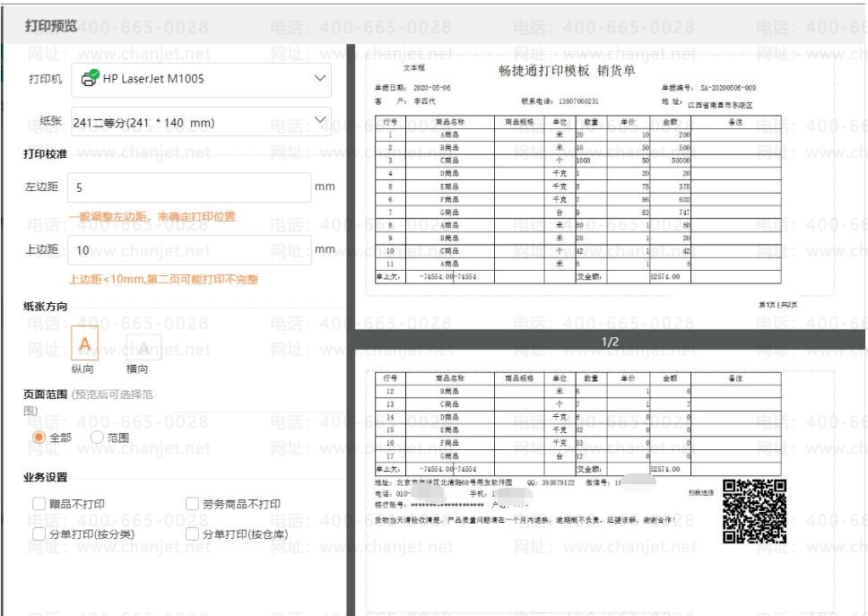Open the 241二等分 paper combo box
Viewport: 868px width, 616px height.
point(202,121)
